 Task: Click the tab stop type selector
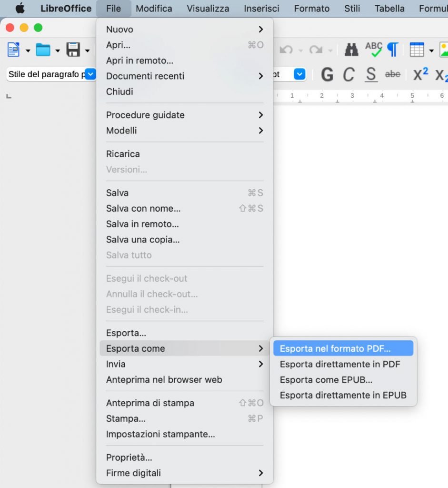(9, 96)
